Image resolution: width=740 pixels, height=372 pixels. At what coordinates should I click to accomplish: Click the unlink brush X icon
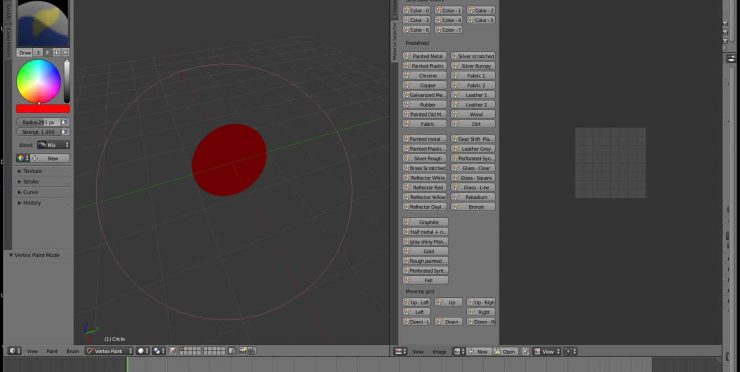point(65,52)
